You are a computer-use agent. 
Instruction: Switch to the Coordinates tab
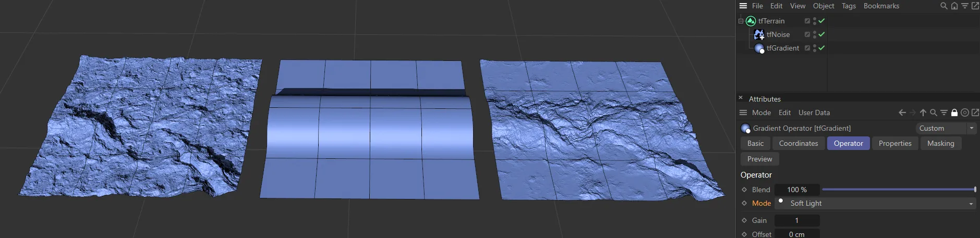(798, 143)
